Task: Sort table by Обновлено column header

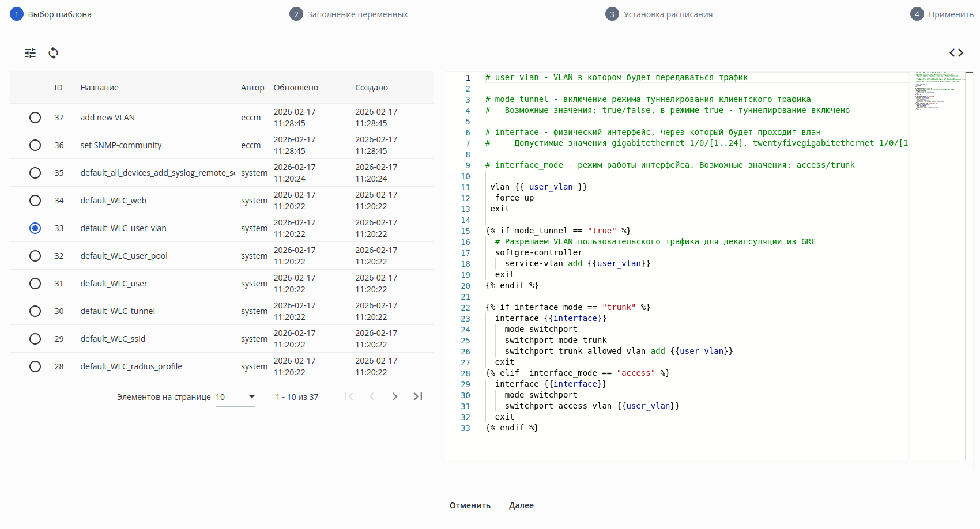Action: tap(296, 88)
